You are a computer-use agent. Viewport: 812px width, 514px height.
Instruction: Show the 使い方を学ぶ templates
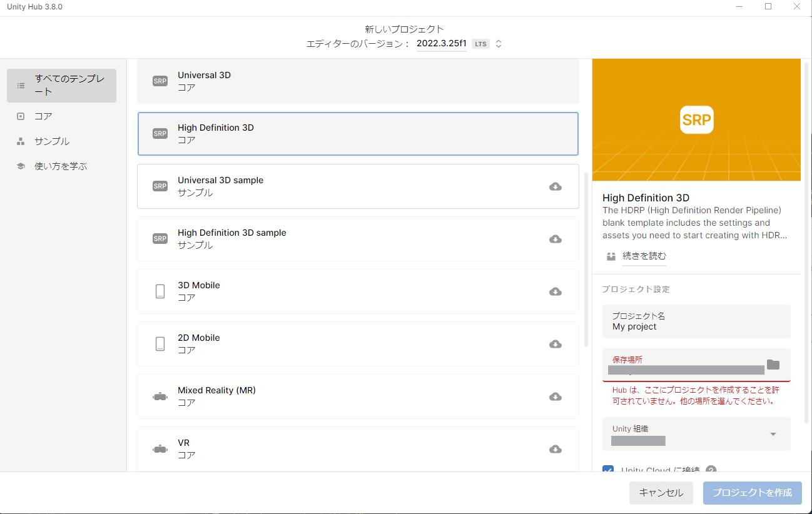[x=61, y=166]
